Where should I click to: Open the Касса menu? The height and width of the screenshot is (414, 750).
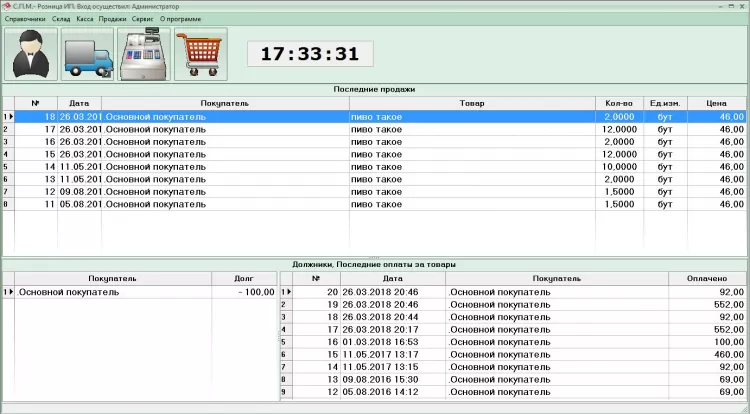click(85, 19)
